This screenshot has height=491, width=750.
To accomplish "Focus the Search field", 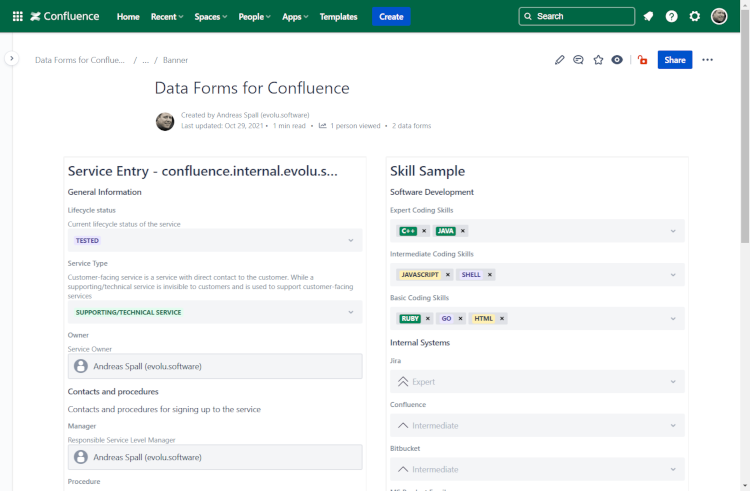I will (577, 16).
